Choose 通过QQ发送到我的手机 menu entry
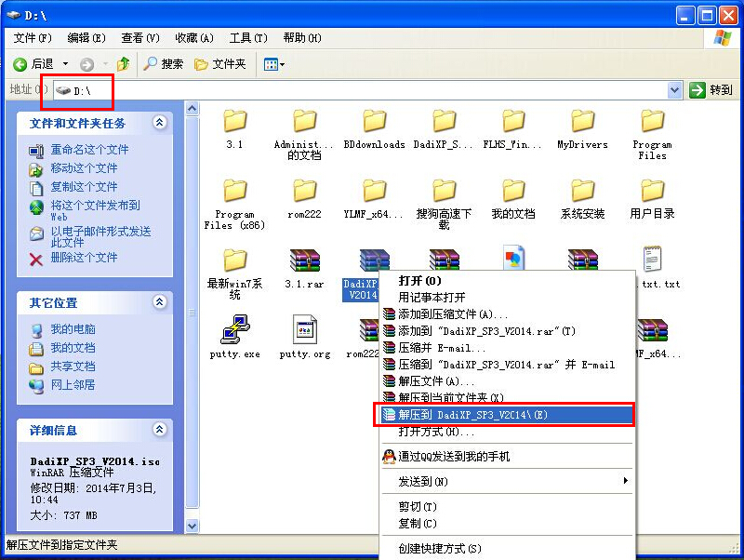The height and width of the screenshot is (560, 744). click(x=507, y=457)
